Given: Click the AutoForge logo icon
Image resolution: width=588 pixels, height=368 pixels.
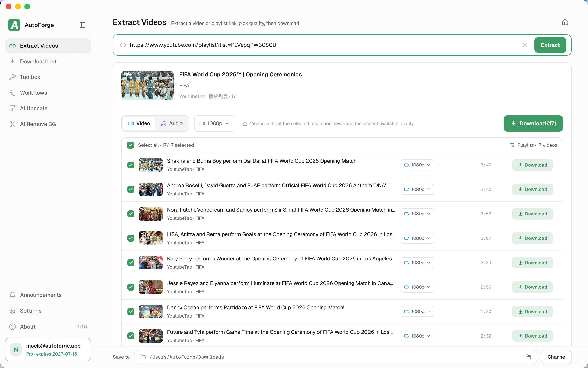Looking at the screenshot, I should click(14, 25).
